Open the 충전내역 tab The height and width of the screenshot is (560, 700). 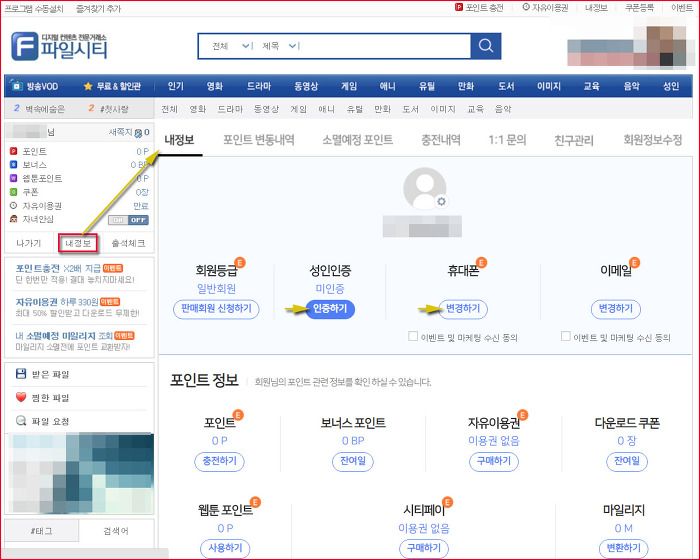pyautogui.click(x=441, y=140)
